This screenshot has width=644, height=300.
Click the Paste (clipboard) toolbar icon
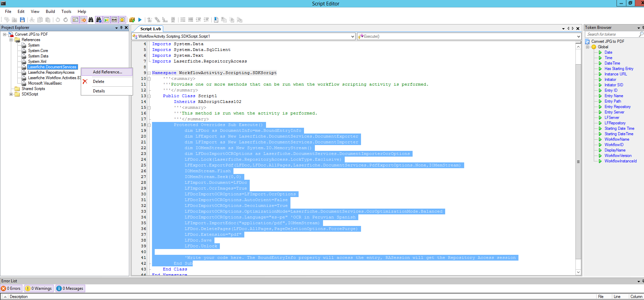pos(48,20)
